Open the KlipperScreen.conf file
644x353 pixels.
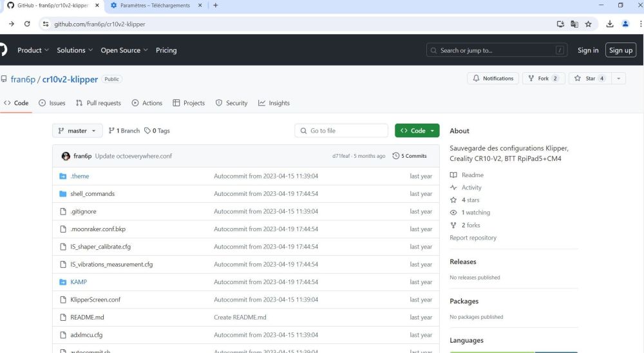pos(95,300)
